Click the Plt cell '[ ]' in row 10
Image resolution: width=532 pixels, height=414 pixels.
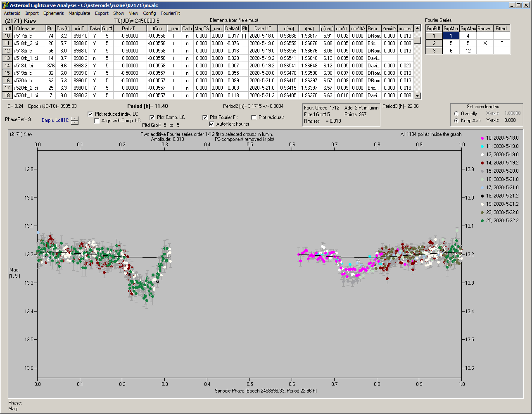tap(245, 36)
